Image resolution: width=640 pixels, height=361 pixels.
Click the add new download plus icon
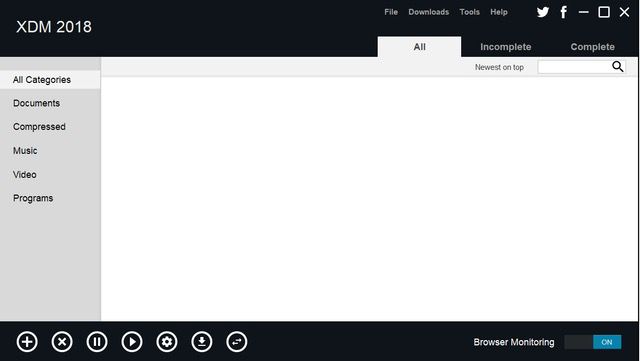tap(27, 342)
